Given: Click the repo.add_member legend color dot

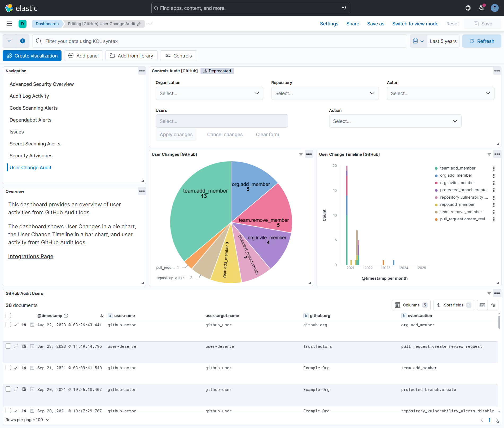Looking at the screenshot, I should coord(436,205).
